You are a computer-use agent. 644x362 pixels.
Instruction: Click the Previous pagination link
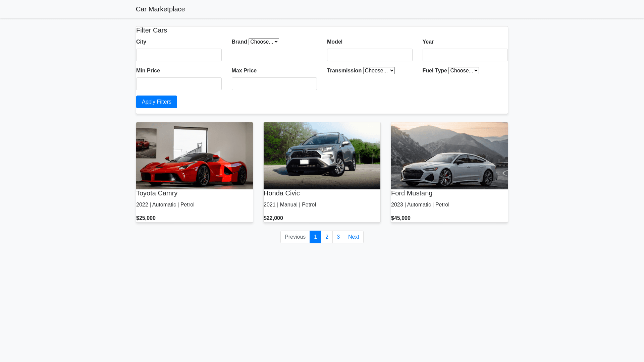(295, 237)
